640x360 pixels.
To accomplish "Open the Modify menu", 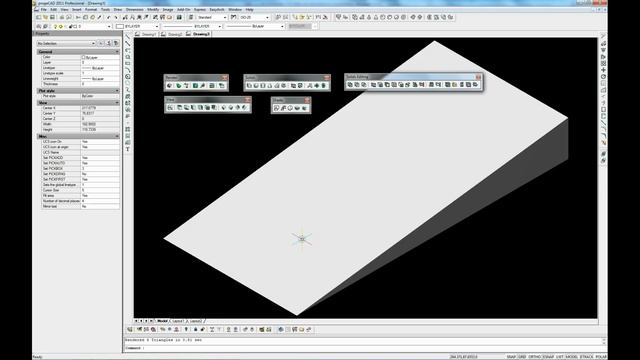I will 153,9.
